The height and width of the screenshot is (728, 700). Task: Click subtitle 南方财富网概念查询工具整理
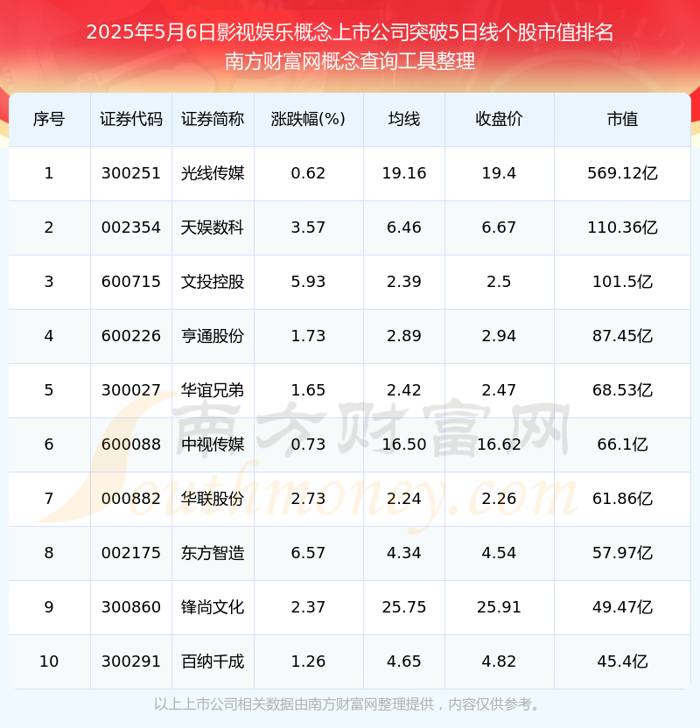coord(350,61)
